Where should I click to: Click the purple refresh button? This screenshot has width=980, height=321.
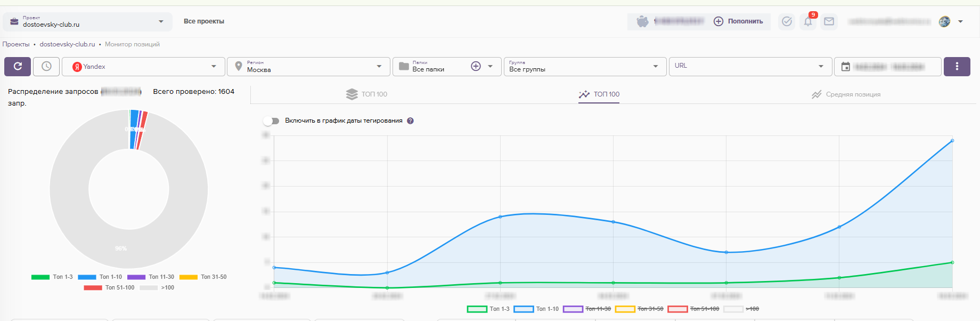(x=18, y=67)
